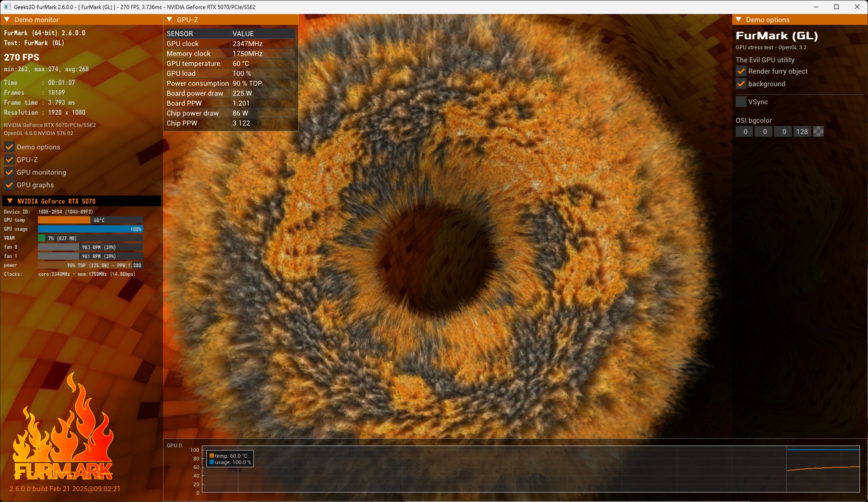Collapse the NVIDIA GeForce RTX 5070 section
The image size is (868, 502).
10,201
